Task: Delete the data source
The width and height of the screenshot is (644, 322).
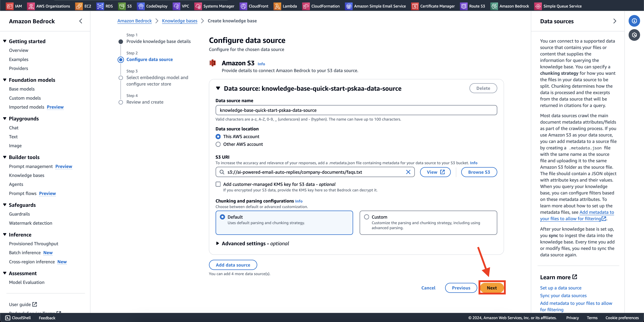Action: pos(483,88)
